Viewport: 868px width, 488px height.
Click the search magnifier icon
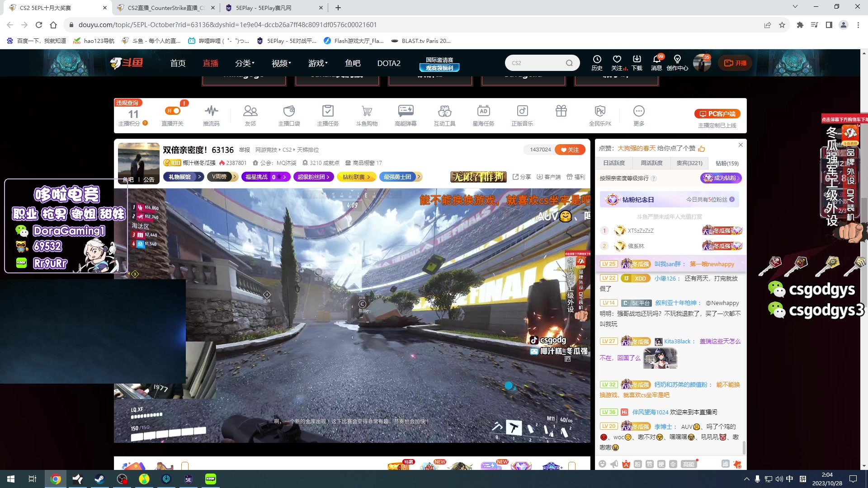pyautogui.click(x=569, y=63)
